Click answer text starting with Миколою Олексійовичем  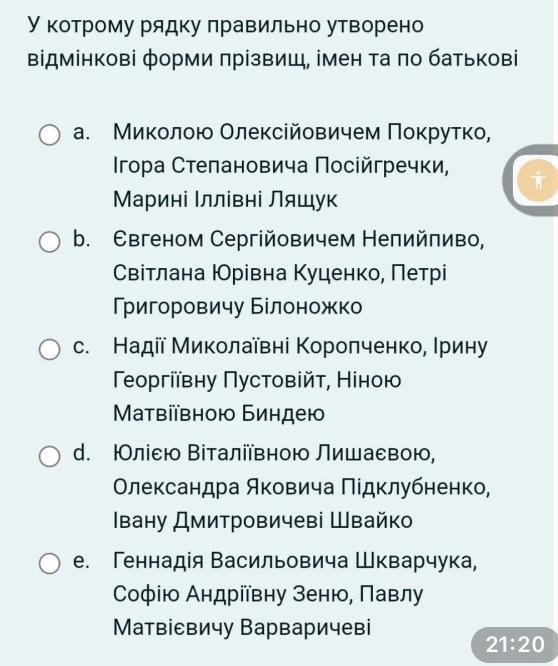coord(302,165)
